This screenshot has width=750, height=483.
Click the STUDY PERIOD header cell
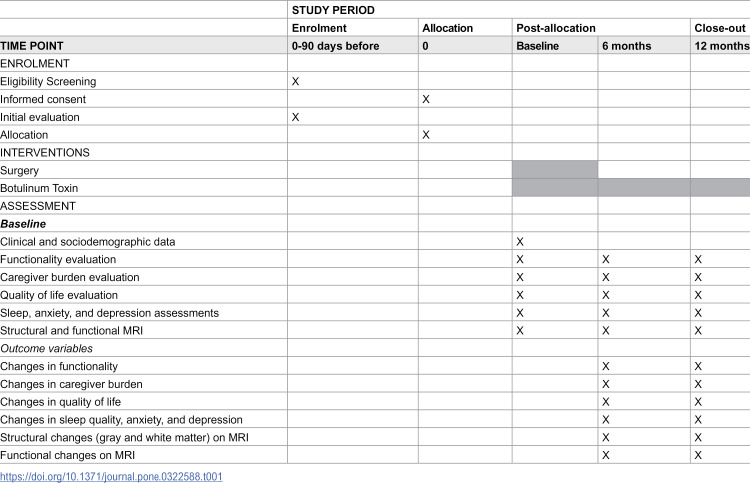tap(518, 10)
